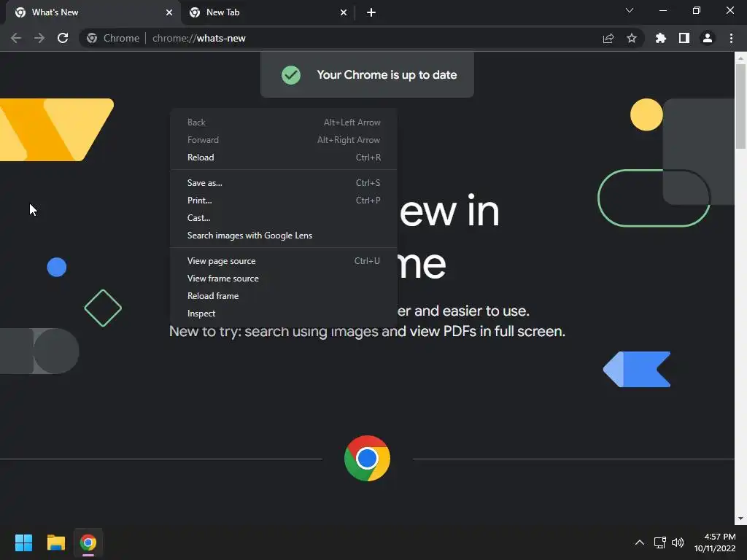
Task: Select Search images with Google Lens
Action: (284, 236)
